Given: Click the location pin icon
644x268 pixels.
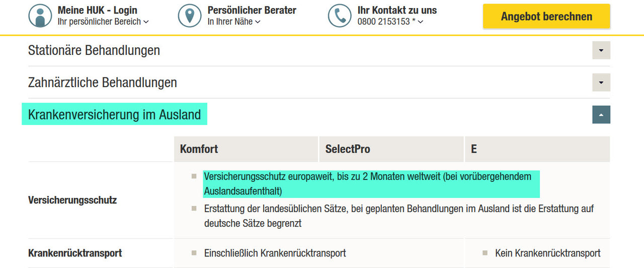Looking at the screenshot, I should (190, 16).
